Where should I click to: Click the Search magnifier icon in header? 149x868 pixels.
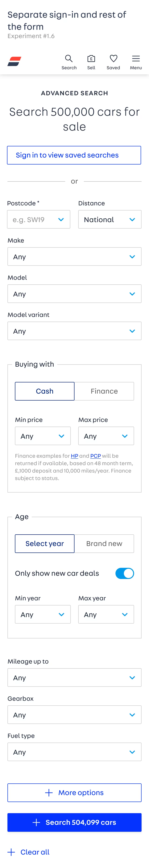(69, 59)
